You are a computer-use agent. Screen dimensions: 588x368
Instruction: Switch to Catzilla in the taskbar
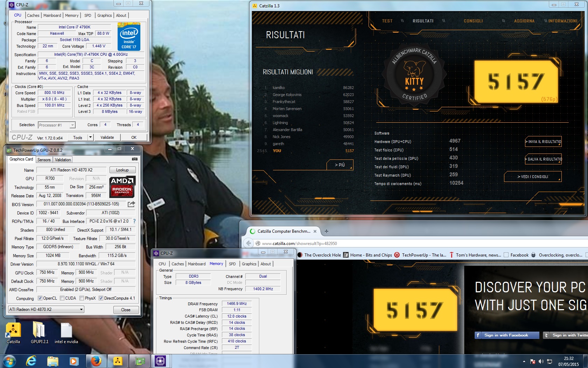point(118,361)
